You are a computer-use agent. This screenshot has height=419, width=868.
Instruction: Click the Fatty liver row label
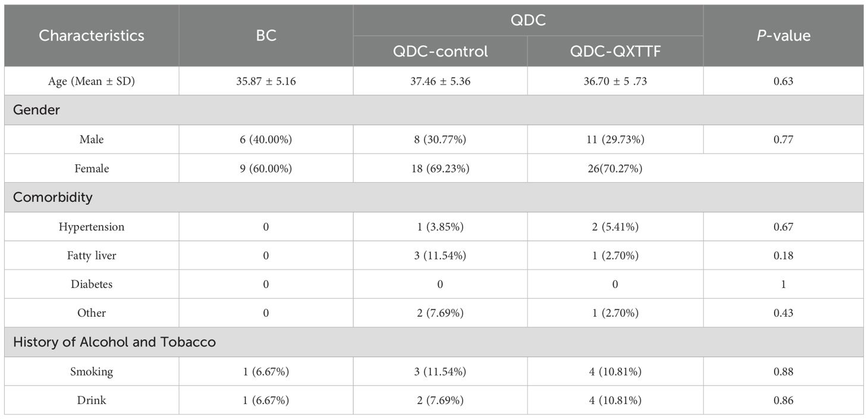coord(92,255)
